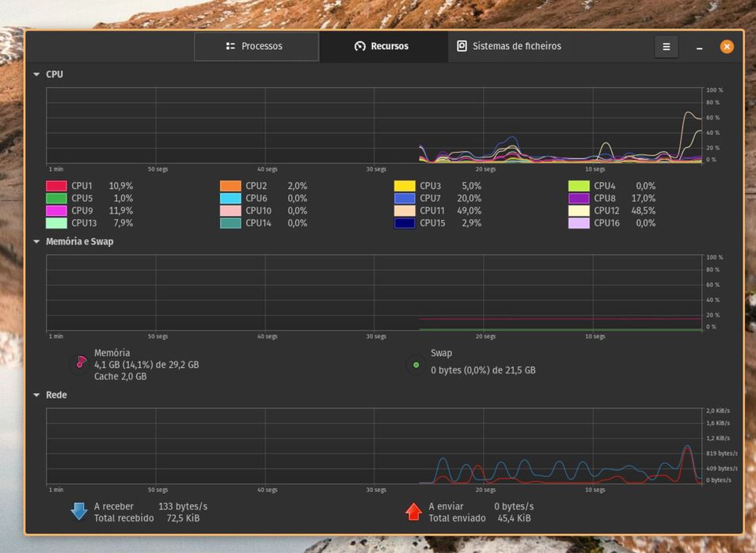Click the memory and swap history graph
This screenshot has height=553, width=756.
pyautogui.click(x=374, y=293)
